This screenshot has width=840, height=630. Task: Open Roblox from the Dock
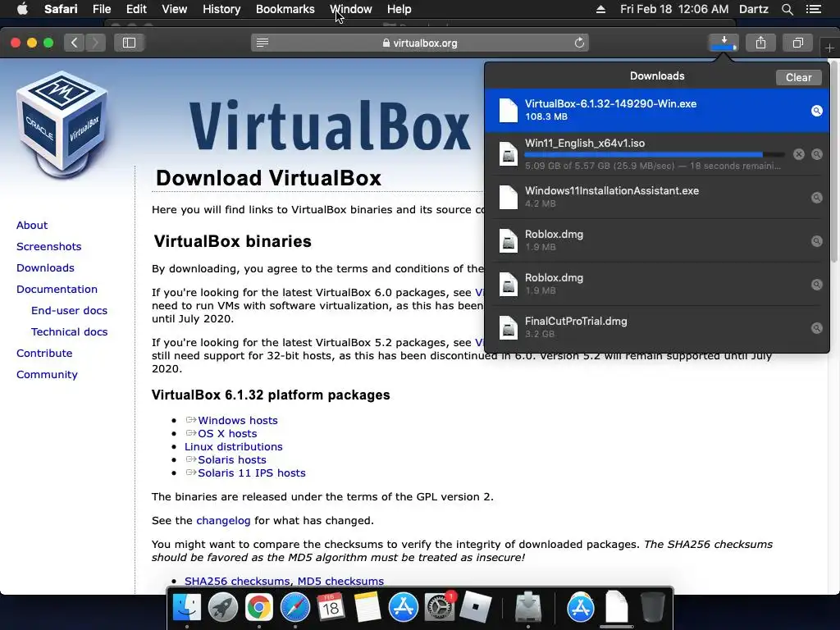point(475,608)
